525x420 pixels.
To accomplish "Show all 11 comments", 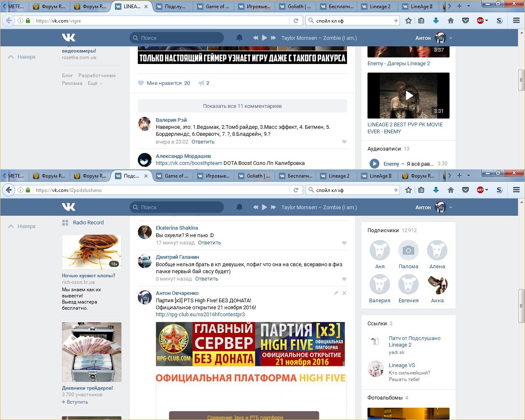I will tap(242, 106).
